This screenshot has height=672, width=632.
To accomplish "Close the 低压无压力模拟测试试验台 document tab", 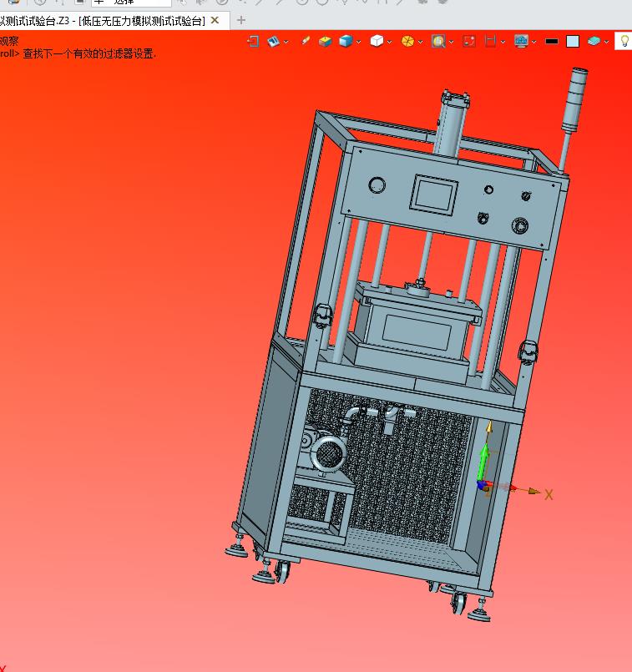I will point(215,20).
